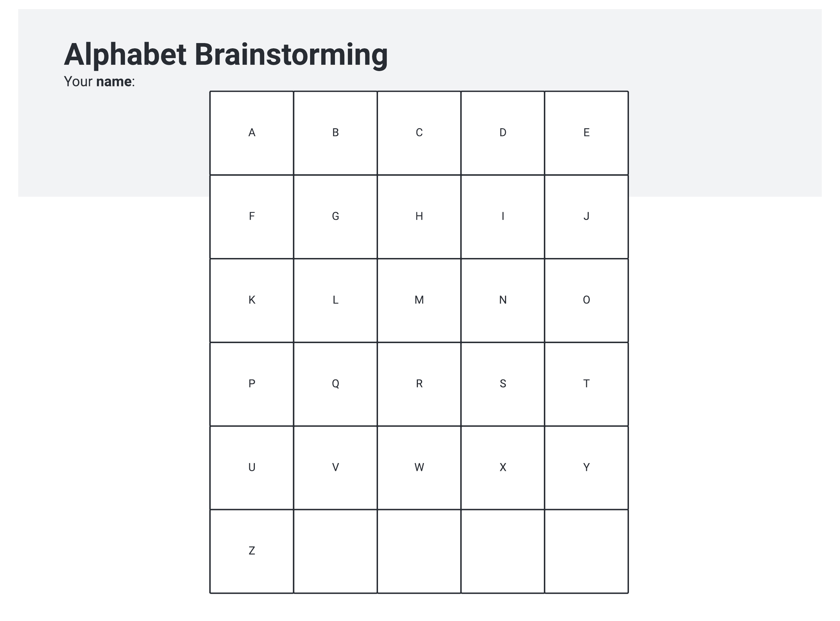Select the J grid cell
The height and width of the screenshot is (621, 840).
pyautogui.click(x=586, y=217)
